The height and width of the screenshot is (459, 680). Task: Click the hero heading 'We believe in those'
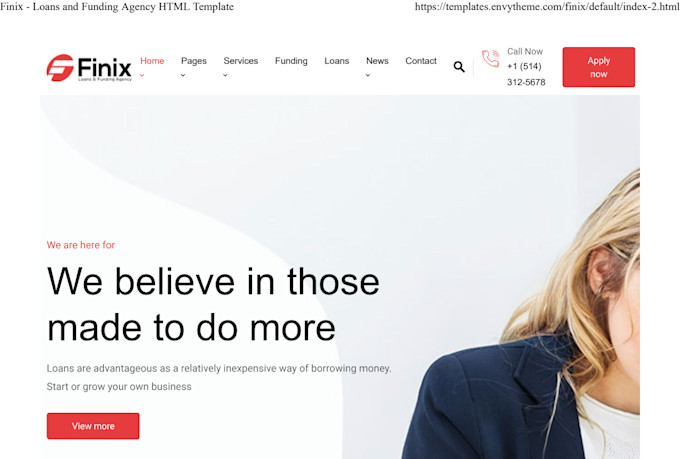[x=213, y=282]
